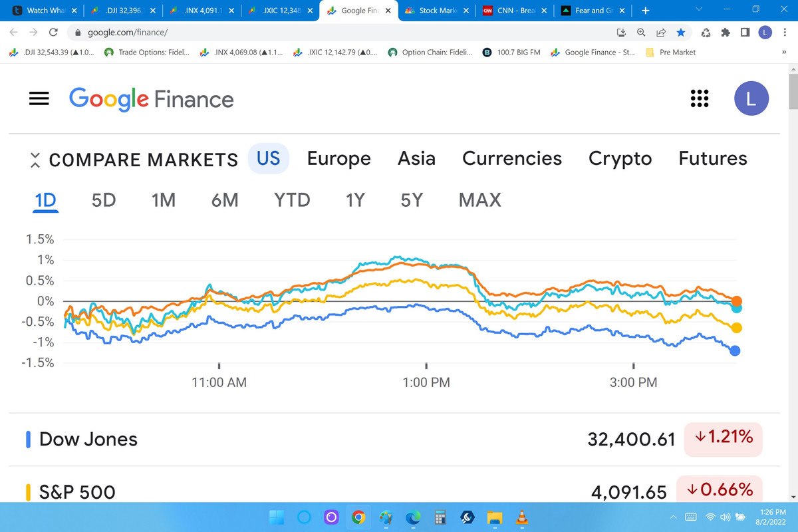Open the Extensions puzzle-piece menu
This screenshot has height=532, width=798.
(726, 32)
